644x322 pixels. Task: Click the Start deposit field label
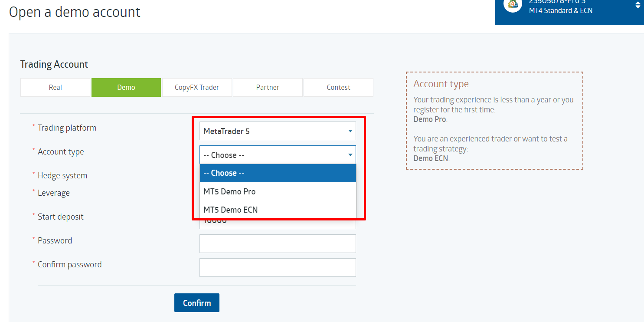[x=61, y=217]
